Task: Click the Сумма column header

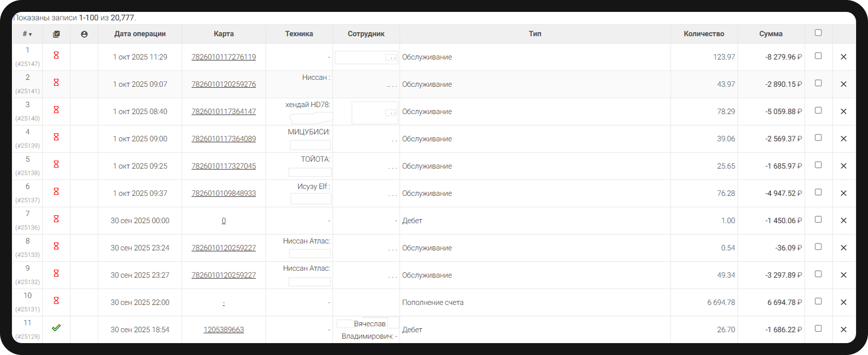Action: tap(771, 34)
